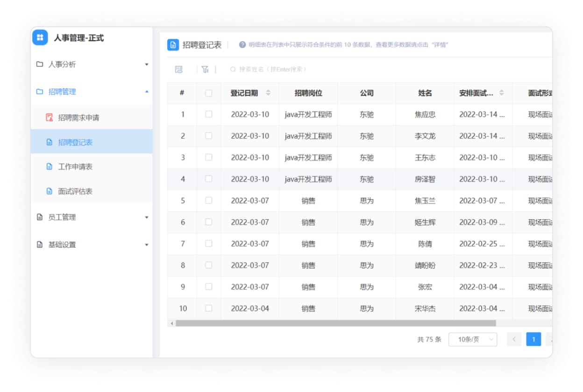
Task: Open the column display settings icon in the toolbar
Action: [179, 70]
